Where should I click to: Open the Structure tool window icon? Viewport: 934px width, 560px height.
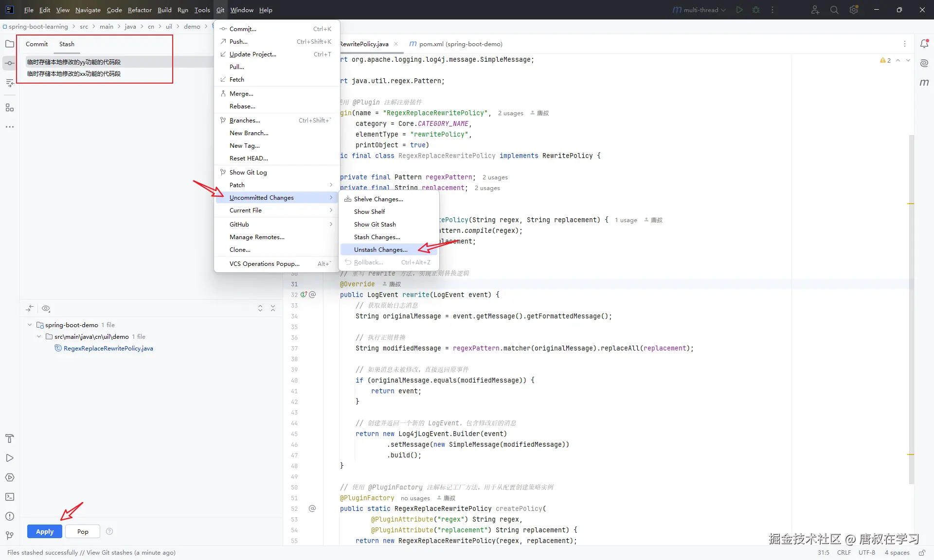10,107
